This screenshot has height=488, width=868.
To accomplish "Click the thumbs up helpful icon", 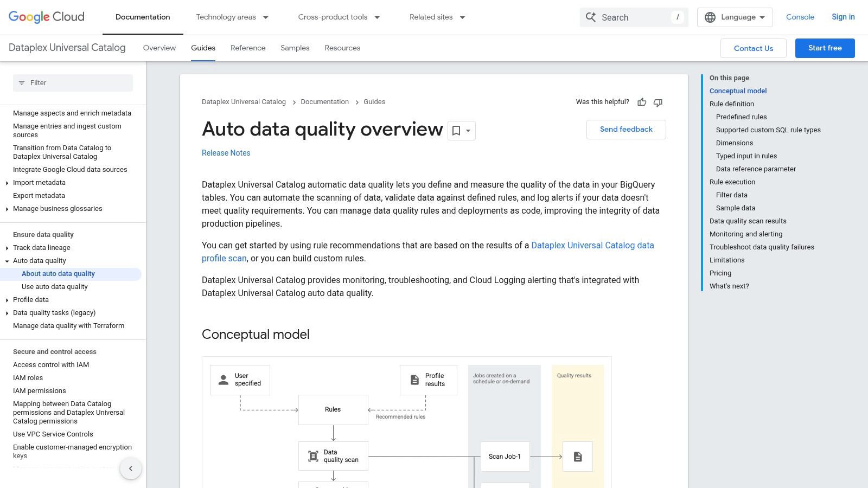I will pos(642,102).
